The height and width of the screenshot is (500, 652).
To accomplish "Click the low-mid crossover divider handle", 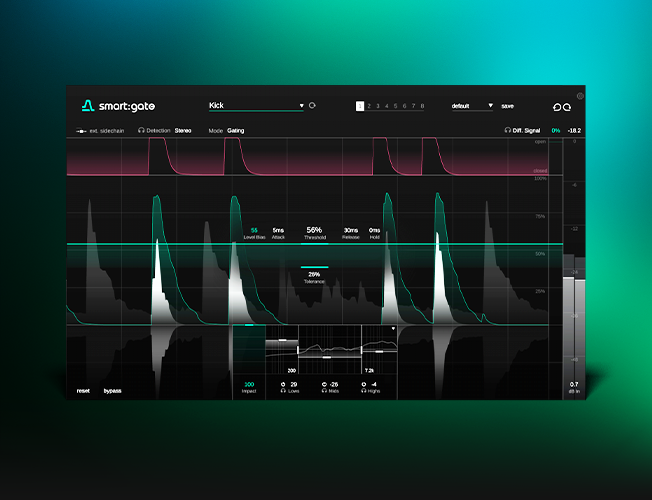I will [298, 350].
